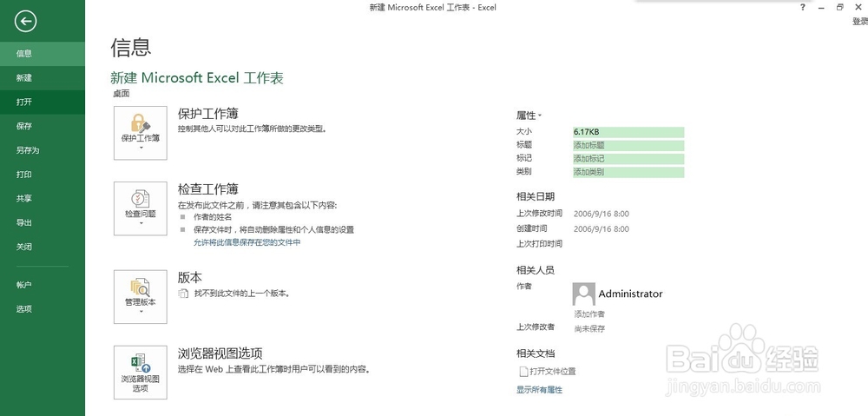This screenshot has width=868, height=416.
Task: Click the last modified time 2006/9/16 8:00 beside 上次修改时间
Action: tap(602, 214)
